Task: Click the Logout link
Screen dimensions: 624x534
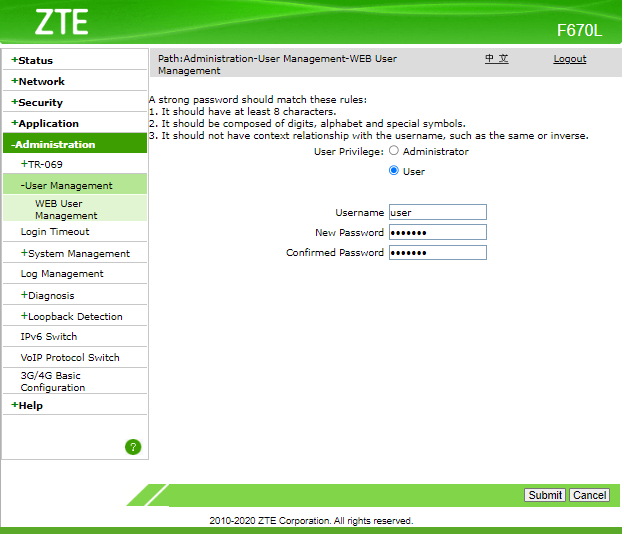Action: point(569,59)
